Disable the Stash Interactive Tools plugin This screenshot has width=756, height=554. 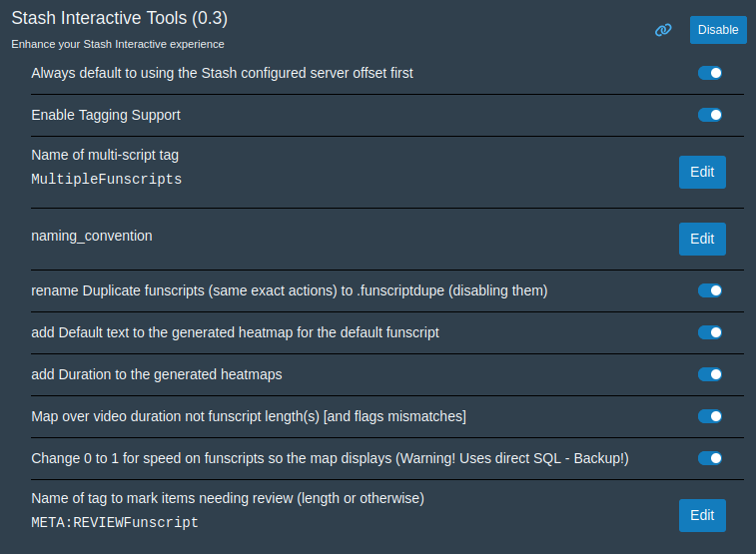click(x=718, y=30)
